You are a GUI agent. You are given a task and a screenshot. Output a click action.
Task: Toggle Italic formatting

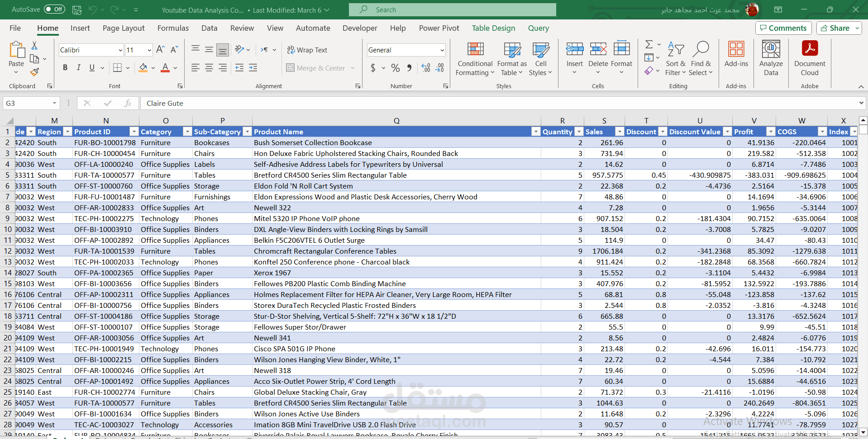tap(78, 68)
